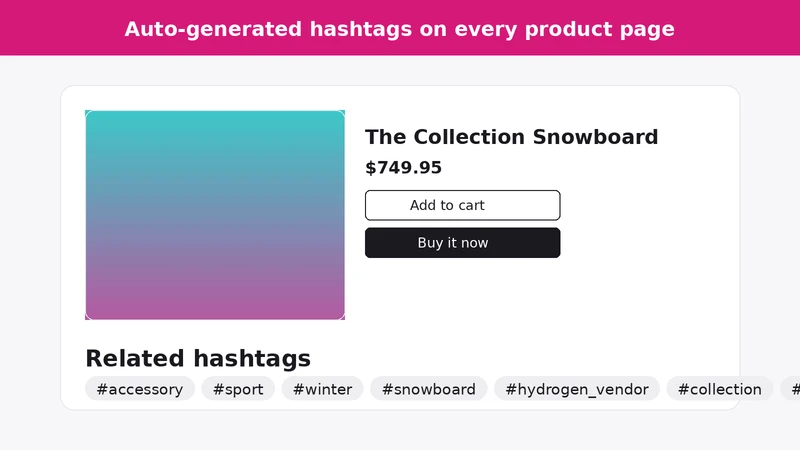Click the cut-off hashtag chip after #collection

click(x=793, y=389)
